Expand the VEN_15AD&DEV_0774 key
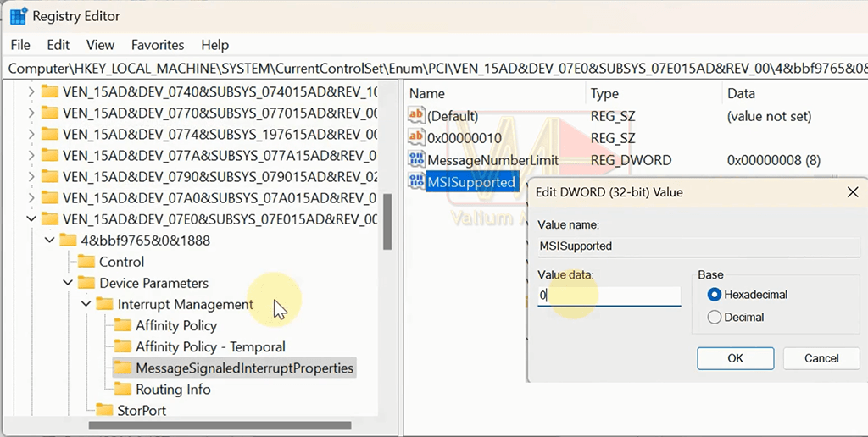The height and width of the screenshot is (437, 868). click(31, 134)
